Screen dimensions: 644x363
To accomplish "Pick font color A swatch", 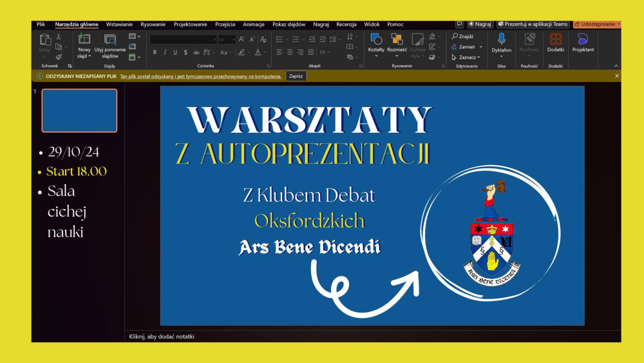I will click(258, 52).
